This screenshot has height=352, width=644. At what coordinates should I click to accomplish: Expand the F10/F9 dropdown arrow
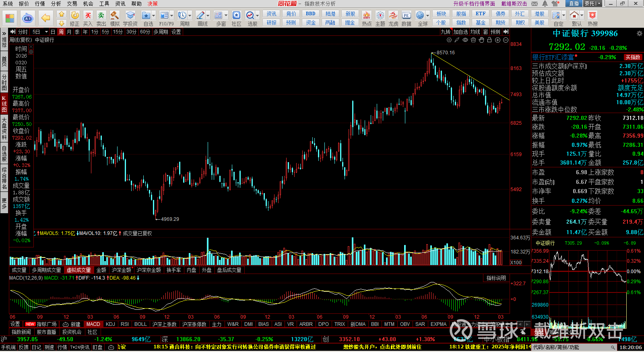(171, 16)
